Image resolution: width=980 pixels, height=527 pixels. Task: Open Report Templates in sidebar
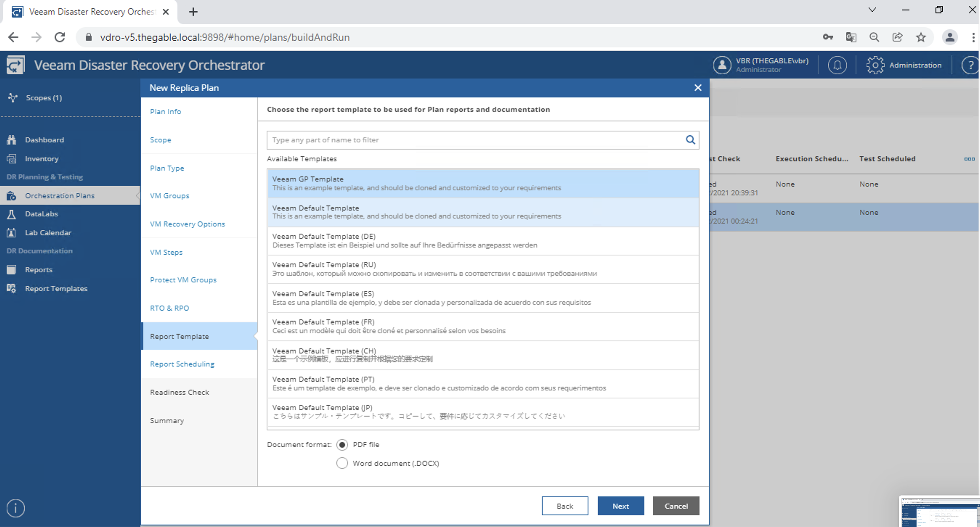click(56, 288)
